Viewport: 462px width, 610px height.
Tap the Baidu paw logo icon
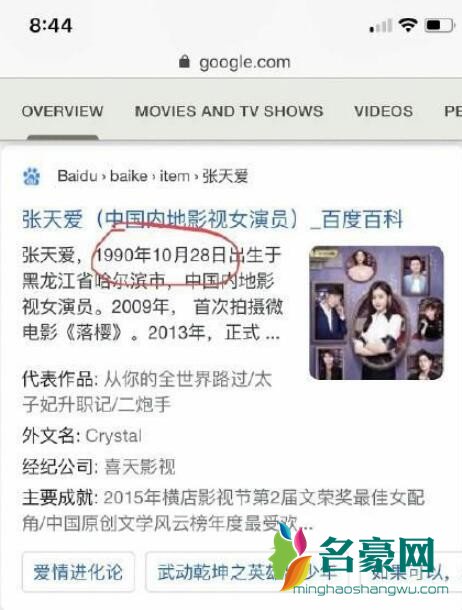(31, 176)
